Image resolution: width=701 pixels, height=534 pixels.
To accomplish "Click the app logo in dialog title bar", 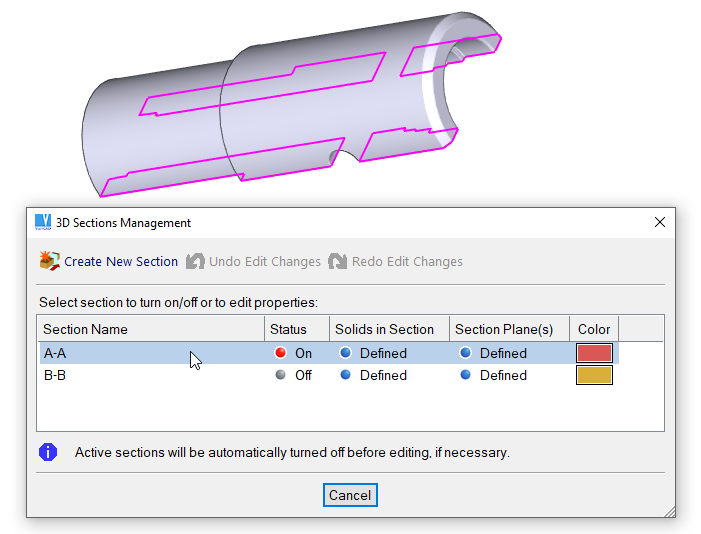I will tap(42, 222).
